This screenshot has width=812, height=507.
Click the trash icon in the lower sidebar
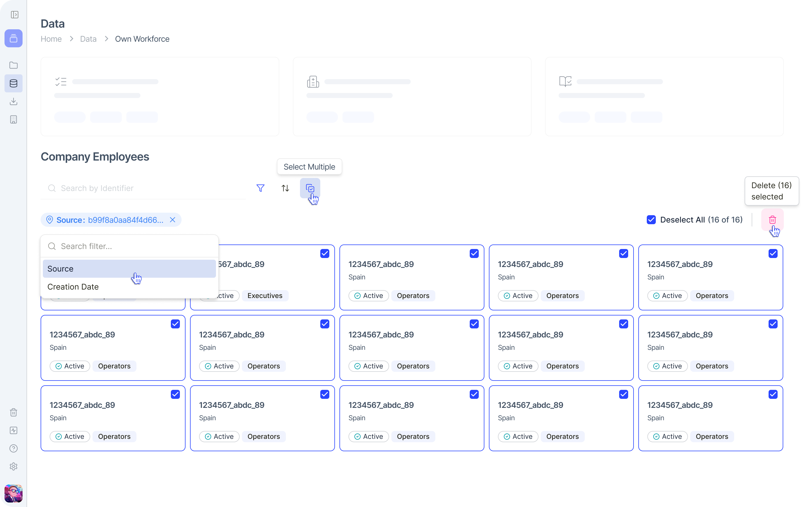pos(14,412)
